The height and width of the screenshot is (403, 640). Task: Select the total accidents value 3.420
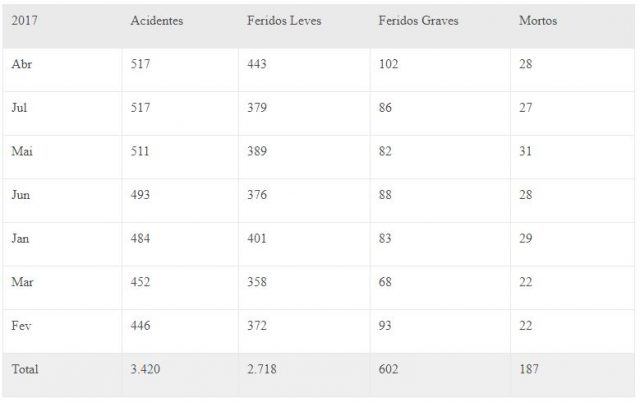145,369
